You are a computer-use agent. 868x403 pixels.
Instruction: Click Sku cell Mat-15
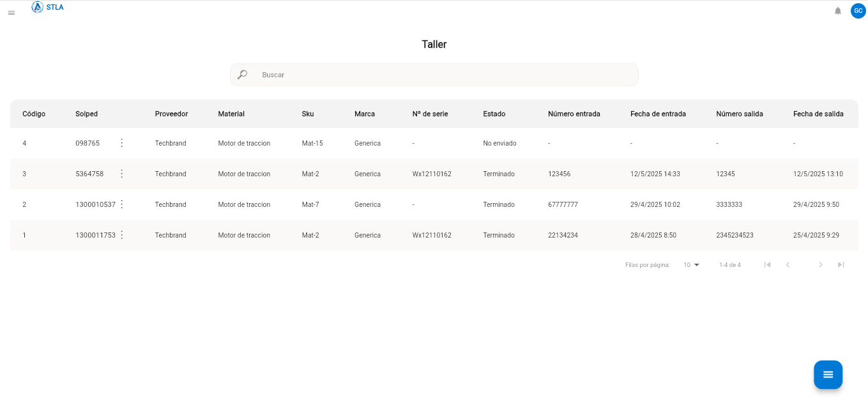coord(312,143)
